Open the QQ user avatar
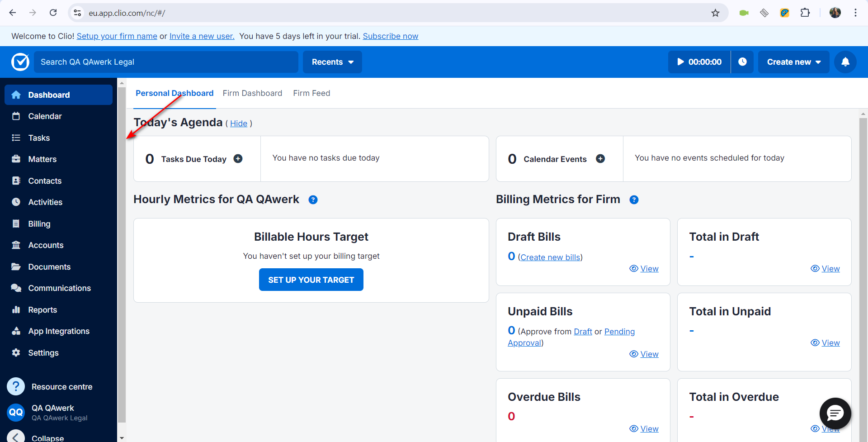 click(x=16, y=412)
